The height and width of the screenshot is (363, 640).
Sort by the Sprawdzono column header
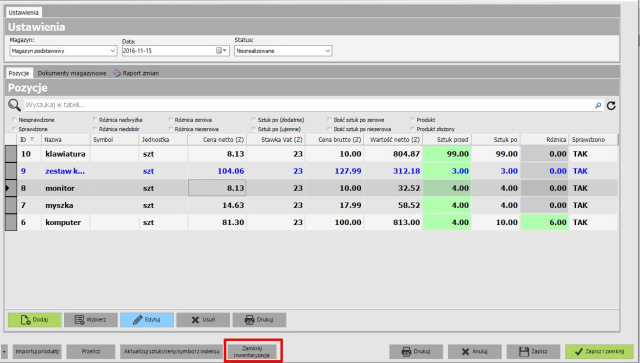(x=593, y=140)
